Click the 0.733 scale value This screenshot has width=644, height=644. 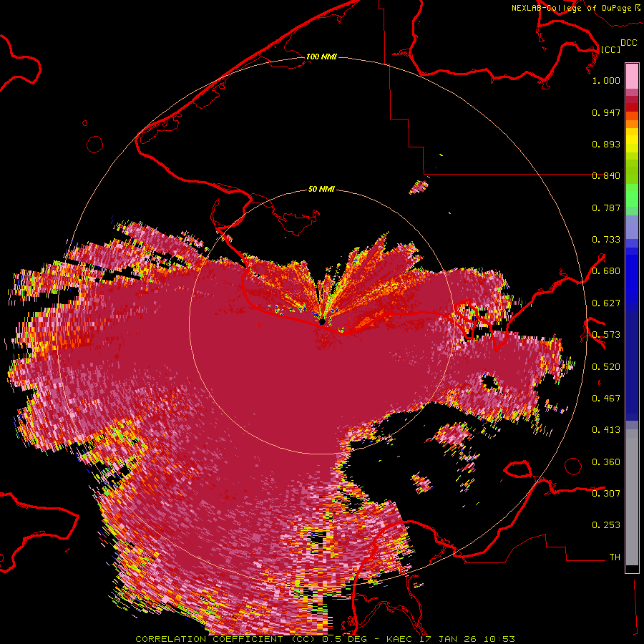click(606, 240)
